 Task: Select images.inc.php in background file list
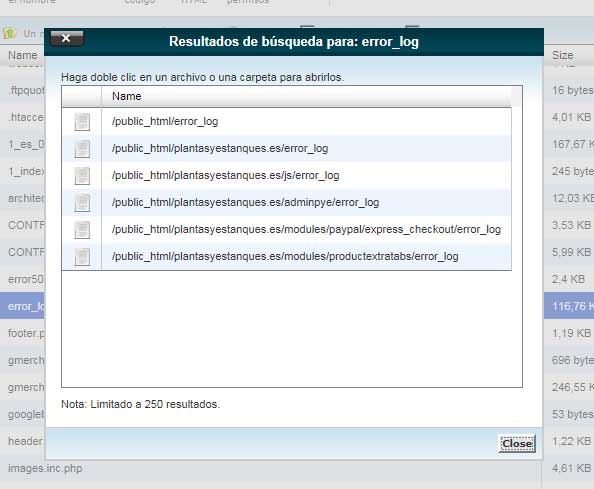(45, 468)
